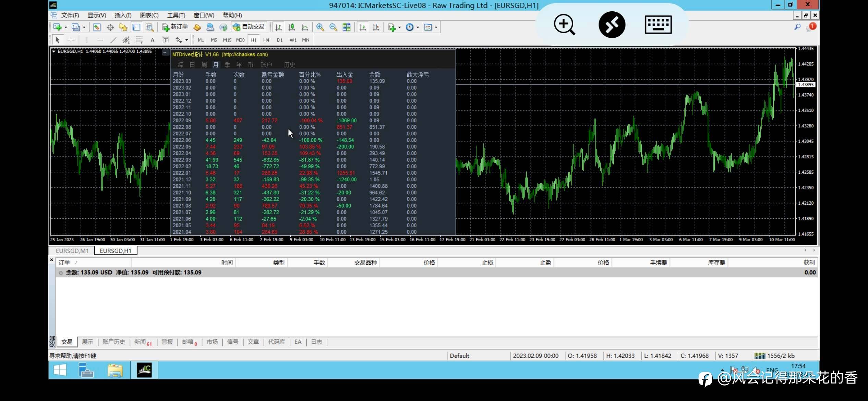Open the 图表(C) menu

click(149, 15)
